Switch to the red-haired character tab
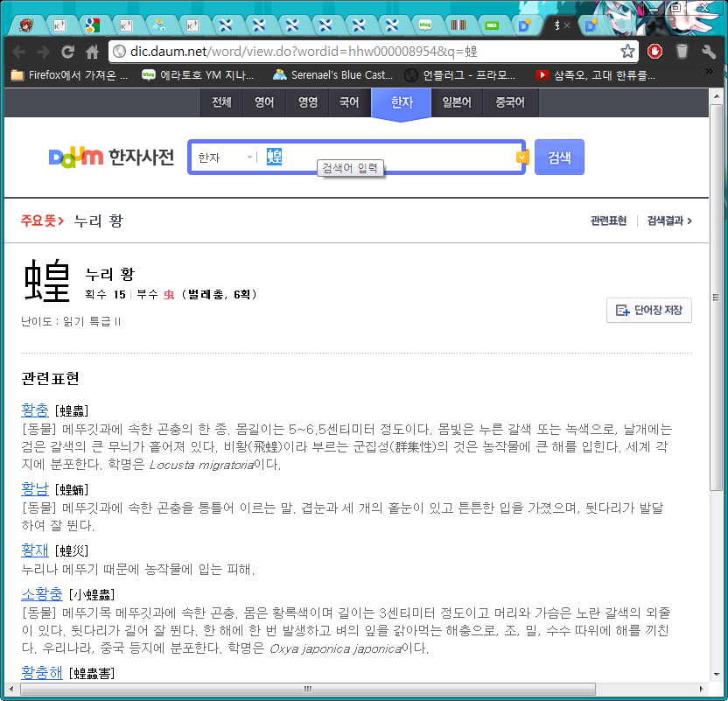Image resolution: width=728 pixels, height=701 pixels. click(x=26, y=25)
